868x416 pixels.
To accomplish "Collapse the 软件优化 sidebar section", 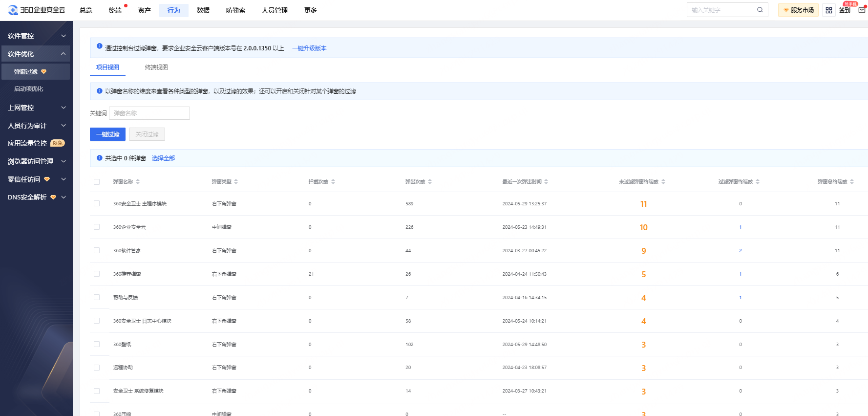I will pos(36,54).
